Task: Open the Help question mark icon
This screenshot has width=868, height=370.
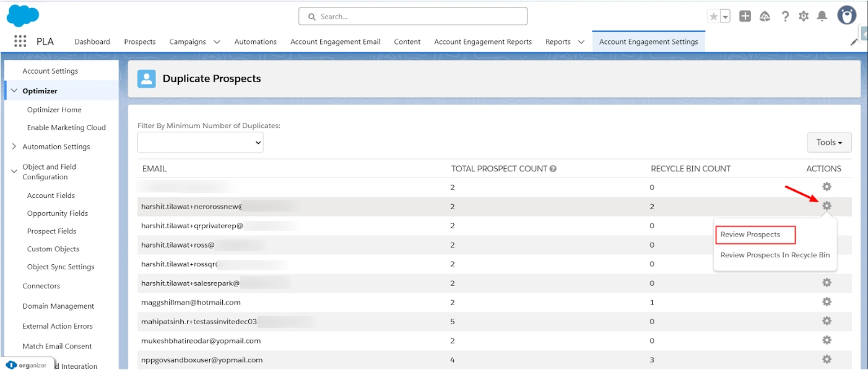Action: [x=785, y=17]
